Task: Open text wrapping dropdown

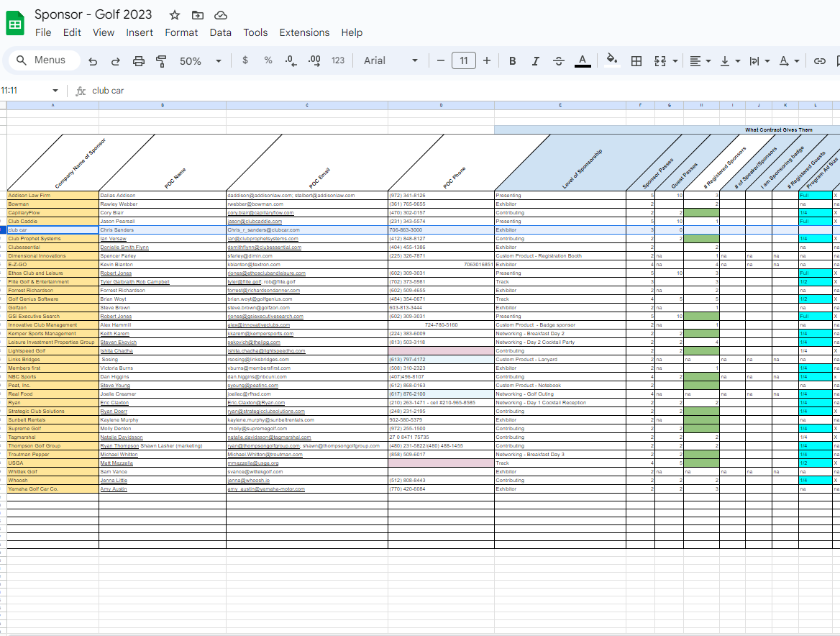Action: pyautogui.click(x=759, y=61)
